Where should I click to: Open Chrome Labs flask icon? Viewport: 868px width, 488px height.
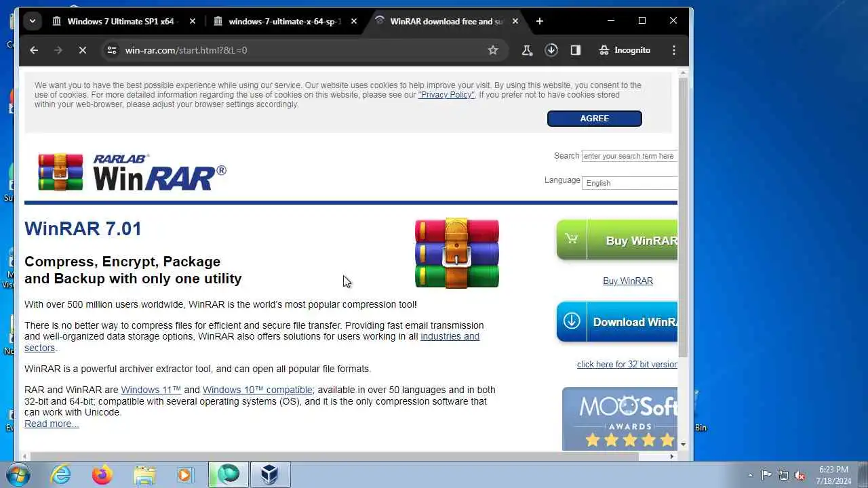pyautogui.click(x=527, y=50)
